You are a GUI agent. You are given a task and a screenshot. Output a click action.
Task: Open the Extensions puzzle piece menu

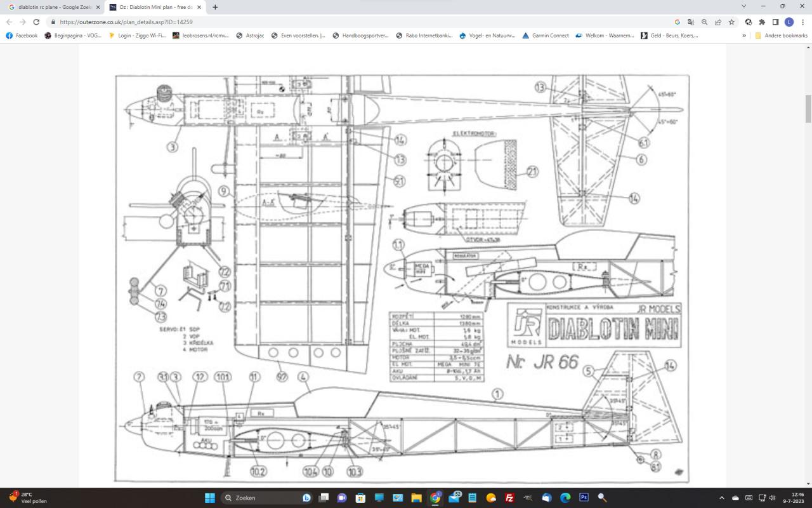[x=762, y=22]
